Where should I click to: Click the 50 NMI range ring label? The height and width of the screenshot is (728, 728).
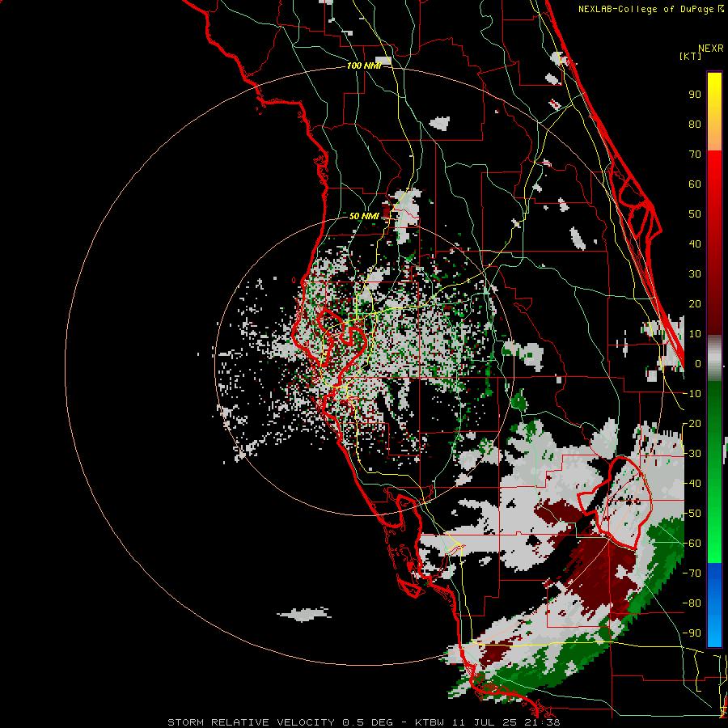[364, 216]
